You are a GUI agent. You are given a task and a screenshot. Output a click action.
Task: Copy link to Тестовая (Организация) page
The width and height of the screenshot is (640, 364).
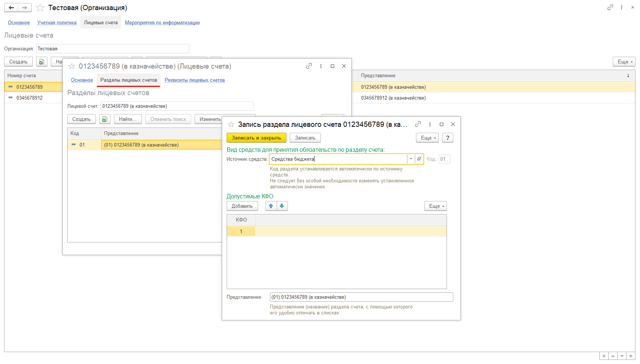[x=610, y=7]
